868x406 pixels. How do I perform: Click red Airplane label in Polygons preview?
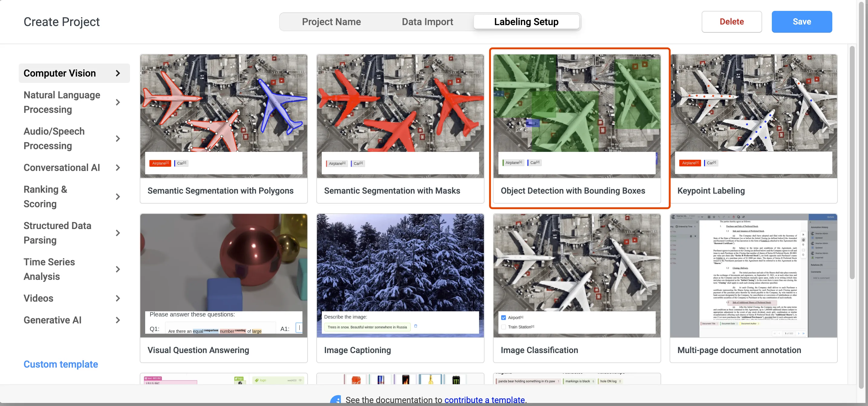pyautogui.click(x=160, y=163)
